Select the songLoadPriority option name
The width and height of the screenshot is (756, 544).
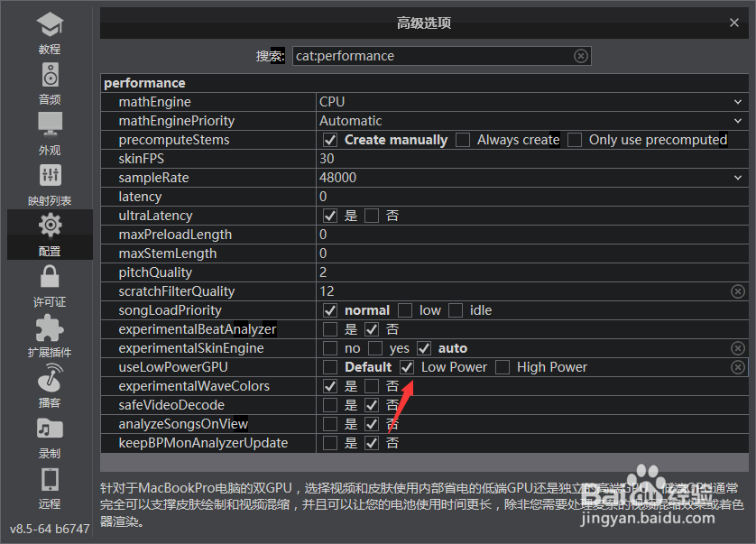coord(171,310)
